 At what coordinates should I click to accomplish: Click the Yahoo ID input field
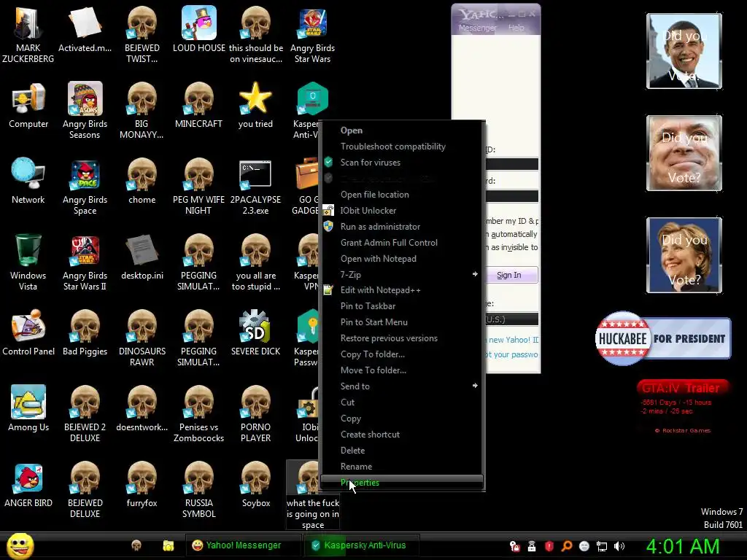pos(512,164)
